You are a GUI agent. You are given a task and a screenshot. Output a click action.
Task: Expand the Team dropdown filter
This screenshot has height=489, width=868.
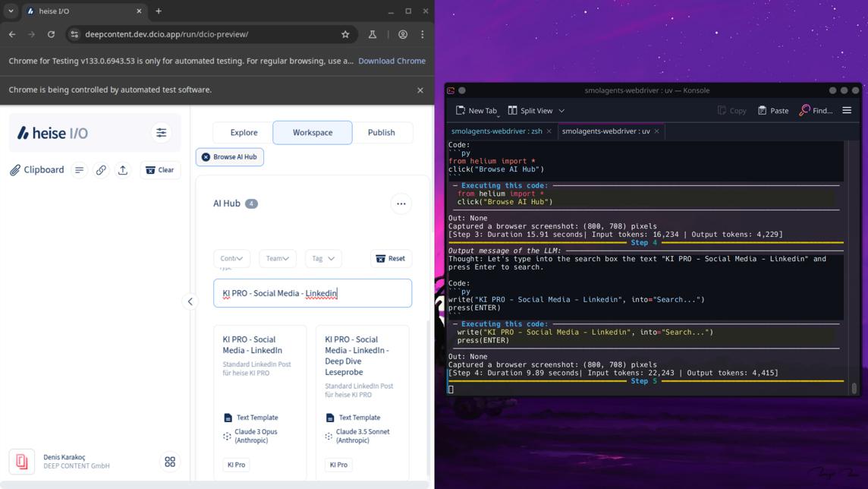(277, 259)
